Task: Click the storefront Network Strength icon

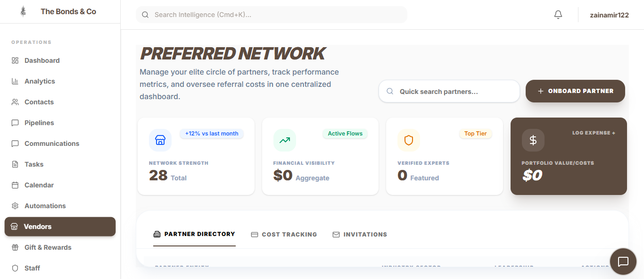Action: pyautogui.click(x=160, y=140)
